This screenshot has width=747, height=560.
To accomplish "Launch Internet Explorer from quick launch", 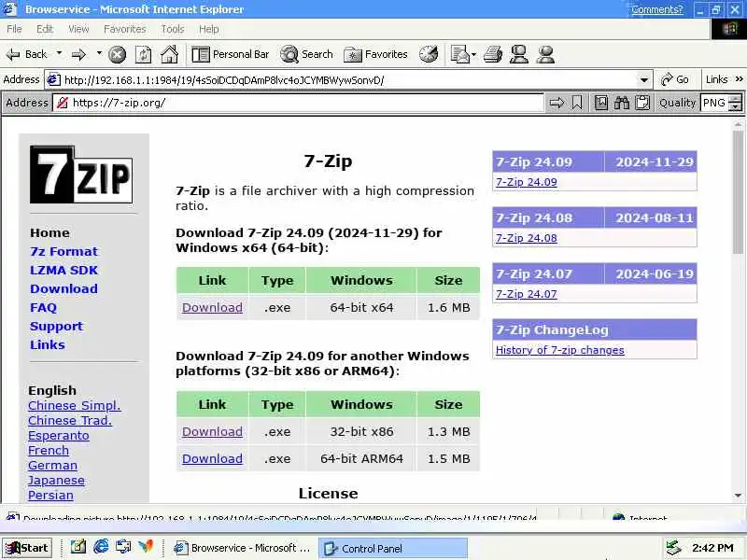I will (101, 547).
